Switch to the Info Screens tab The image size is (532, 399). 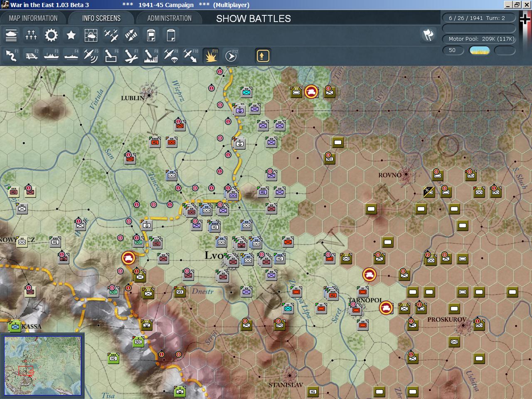click(101, 18)
